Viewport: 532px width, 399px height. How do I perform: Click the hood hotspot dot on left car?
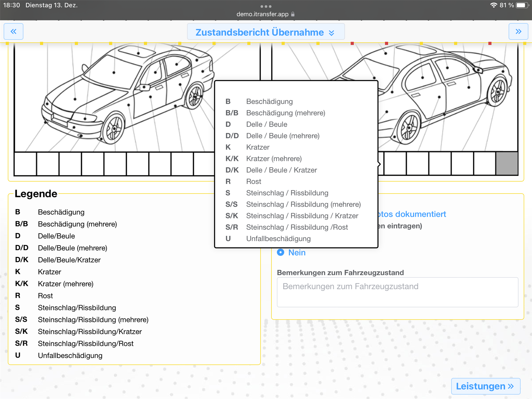click(75, 99)
